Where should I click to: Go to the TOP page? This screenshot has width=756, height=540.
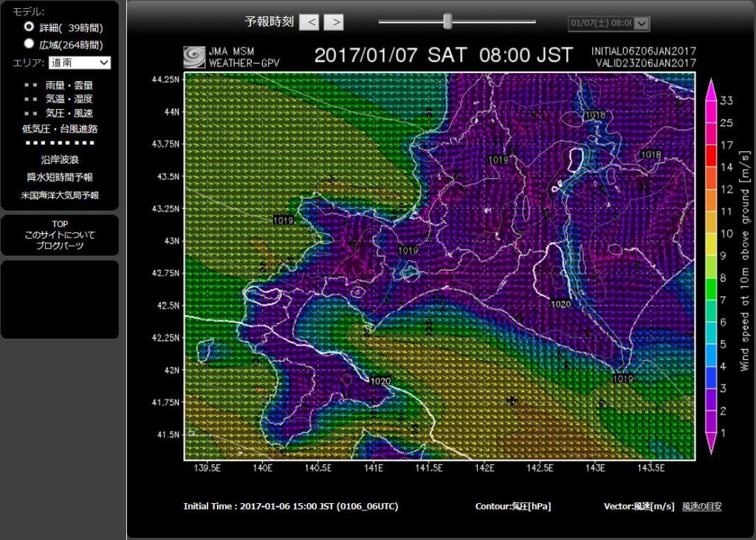60,224
